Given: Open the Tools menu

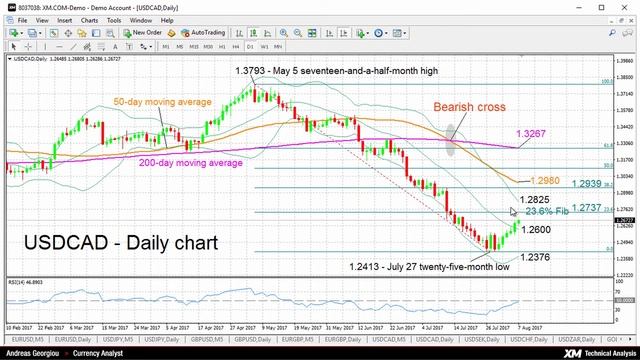Looking at the screenshot, I should click(x=114, y=20).
